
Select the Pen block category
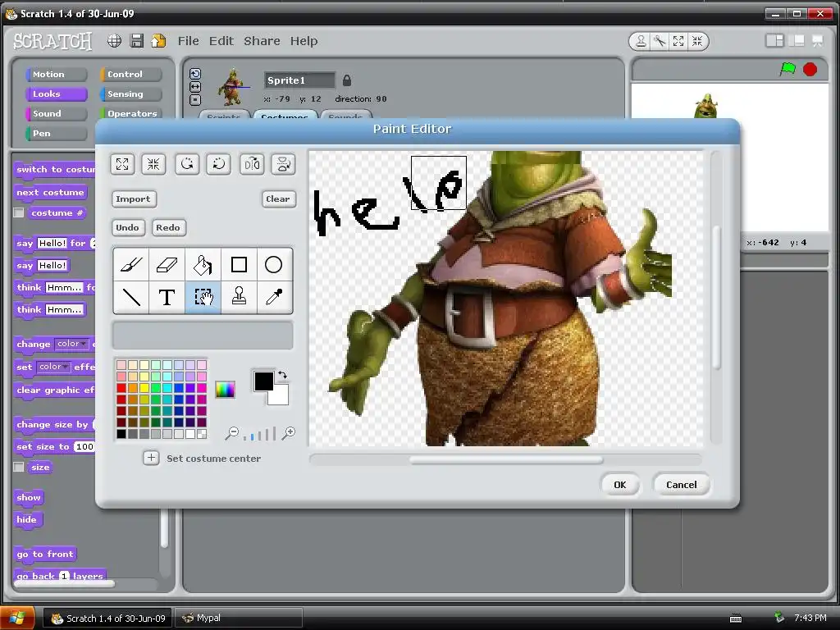[57, 134]
